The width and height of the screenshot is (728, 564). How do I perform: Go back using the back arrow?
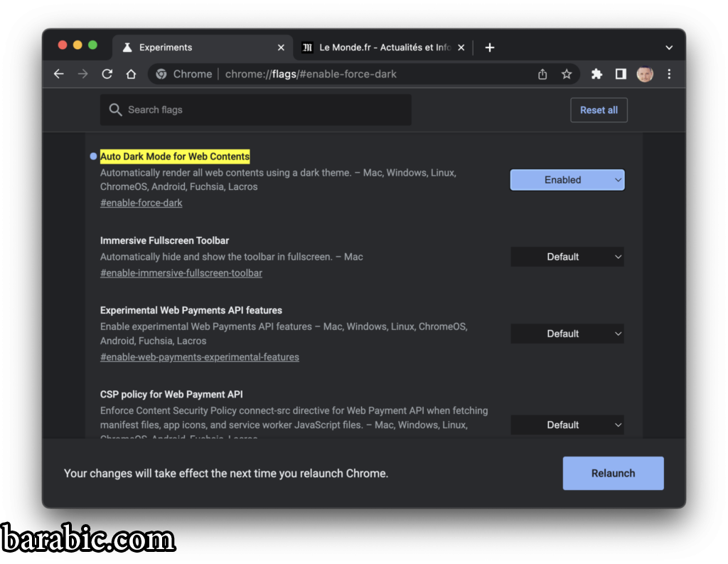point(59,74)
